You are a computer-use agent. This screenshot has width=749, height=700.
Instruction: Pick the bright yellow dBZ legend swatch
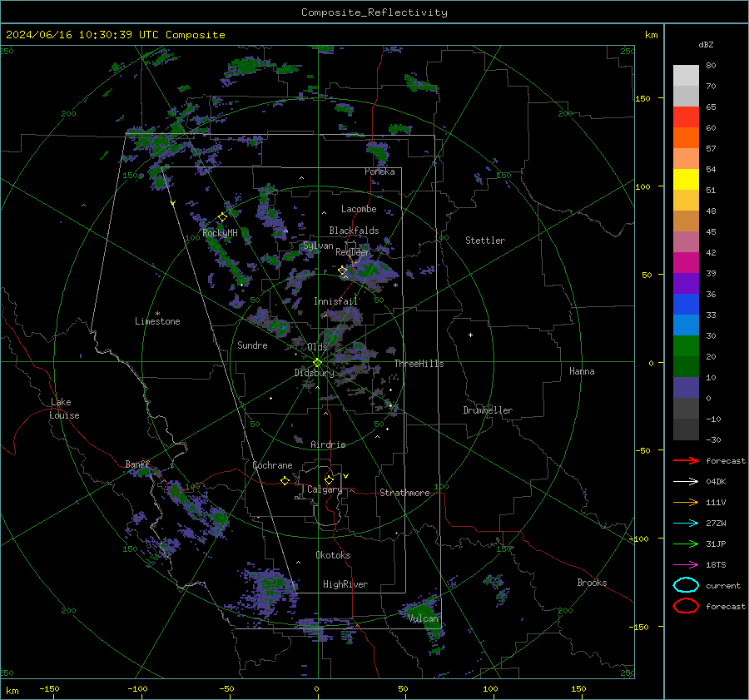[x=686, y=180]
